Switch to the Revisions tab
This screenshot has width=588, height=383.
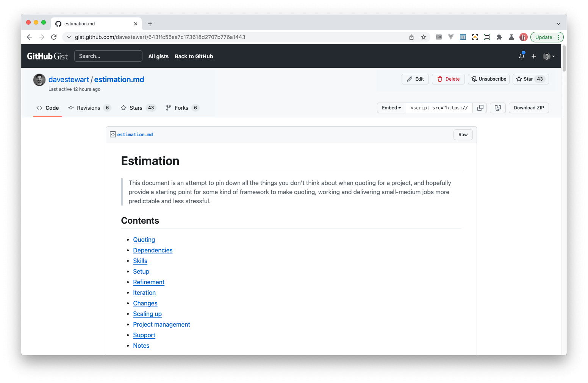click(89, 108)
